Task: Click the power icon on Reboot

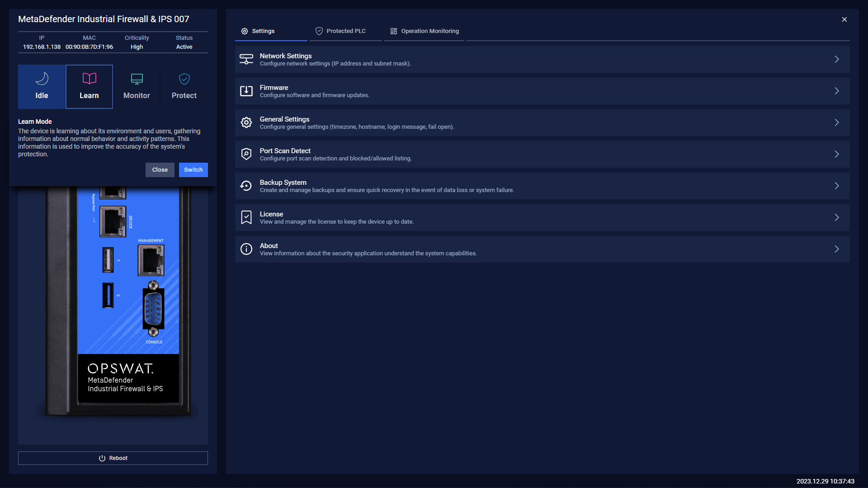Action: point(102,458)
